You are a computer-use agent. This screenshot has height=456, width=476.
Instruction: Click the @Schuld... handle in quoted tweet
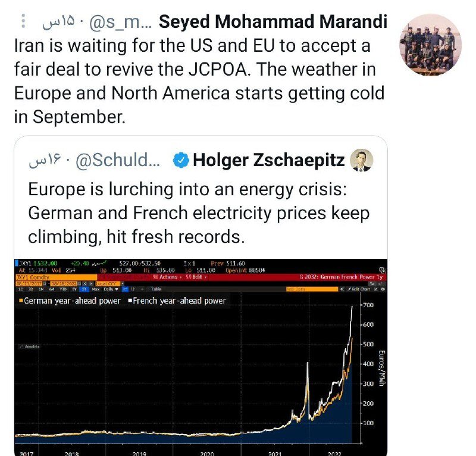126,160
